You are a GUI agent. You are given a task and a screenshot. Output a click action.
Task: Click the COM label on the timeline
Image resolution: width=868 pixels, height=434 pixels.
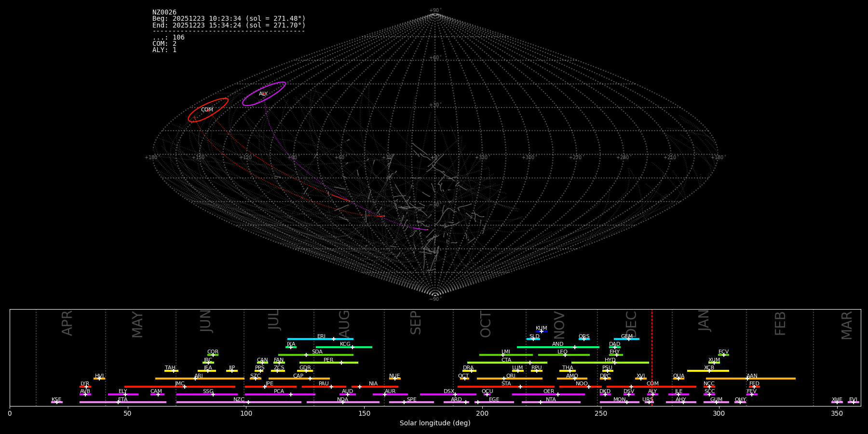pos(652,384)
